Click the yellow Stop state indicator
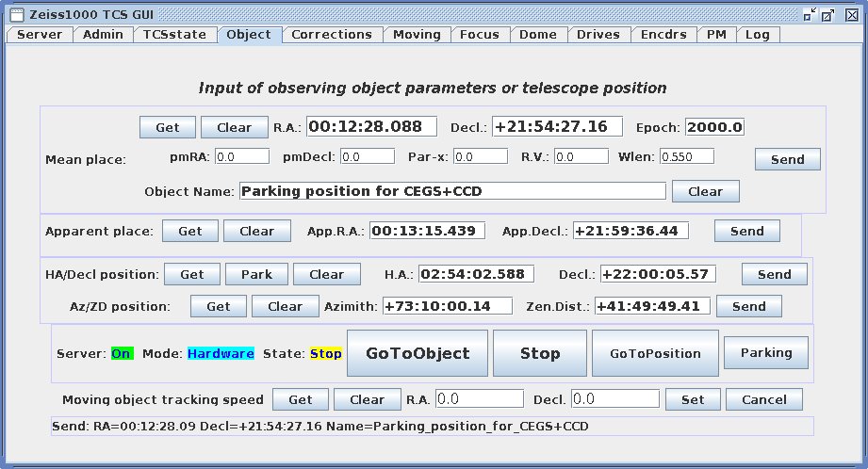This screenshot has height=469, width=868. [x=325, y=353]
